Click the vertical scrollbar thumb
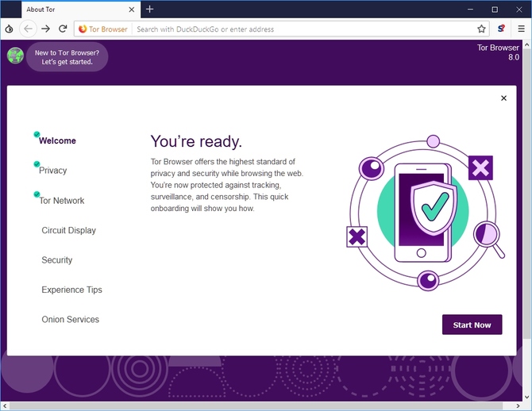 [527, 194]
